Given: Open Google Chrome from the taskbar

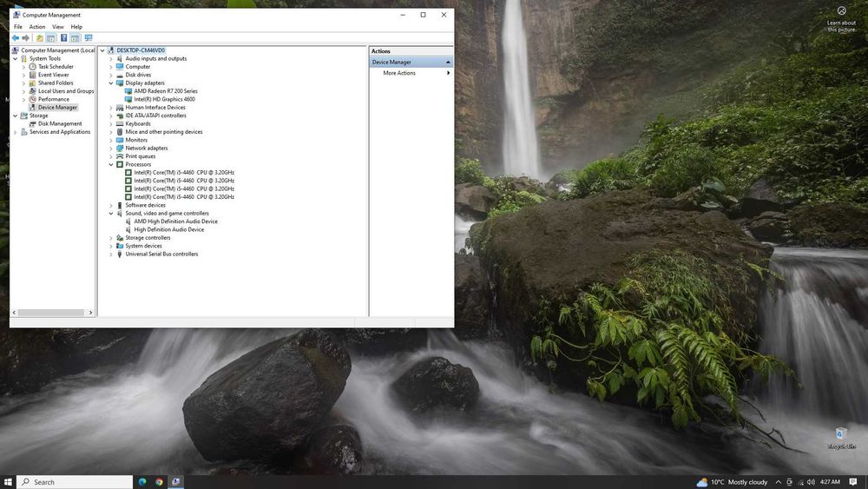Looking at the screenshot, I should (x=159, y=482).
